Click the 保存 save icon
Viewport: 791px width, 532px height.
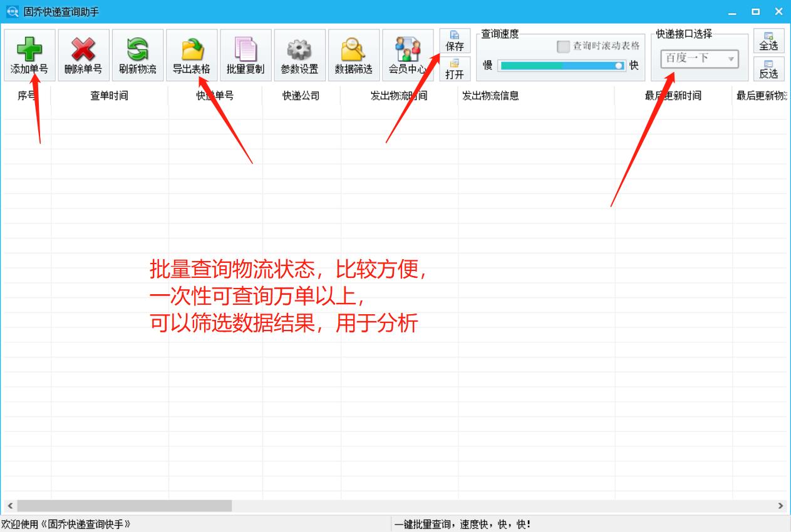tap(455, 39)
